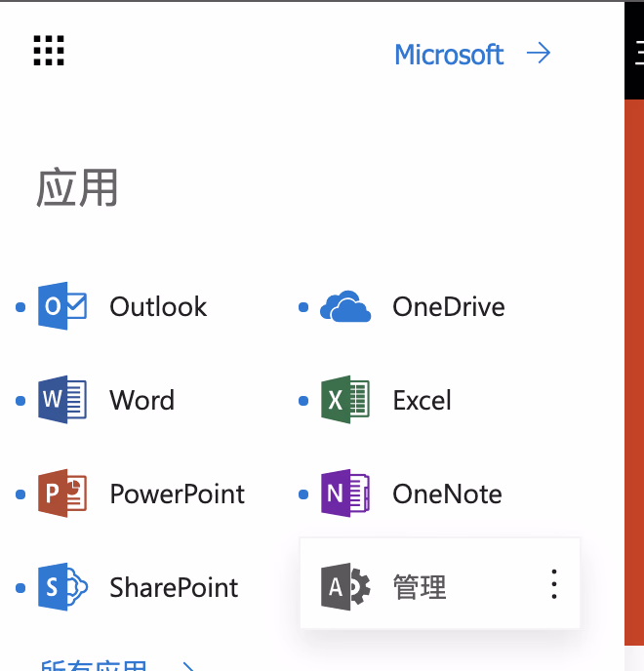Click the Outlook text label
This screenshot has height=671, width=644.
158,307
